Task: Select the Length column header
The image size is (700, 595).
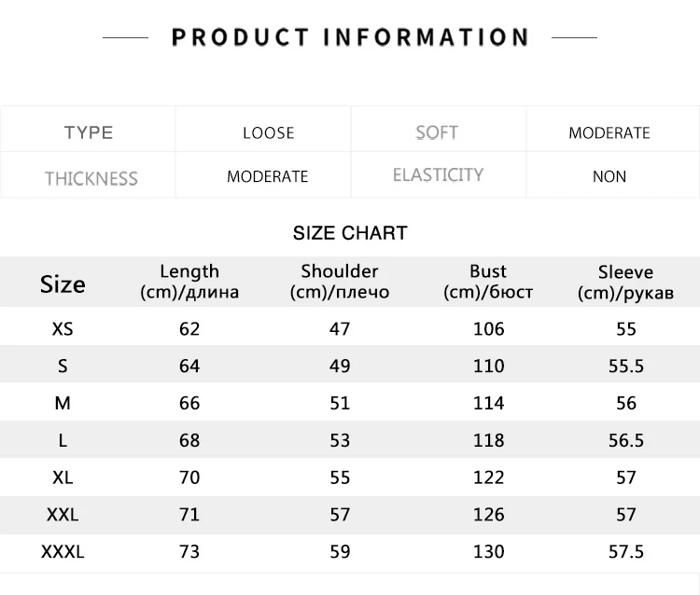Action: click(189, 282)
